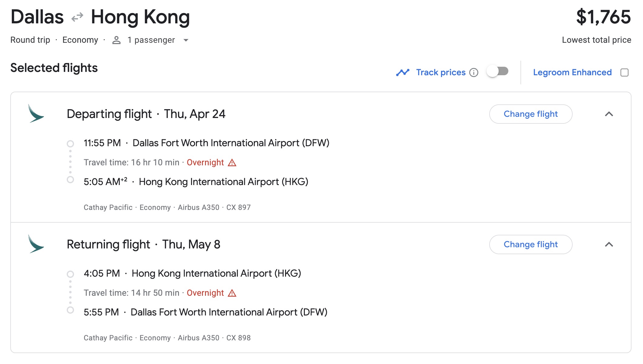Image resolution: width=643 pixels, height=364 pixels.
Task: Click Change flight for returning flight
Action: [530, 244]
